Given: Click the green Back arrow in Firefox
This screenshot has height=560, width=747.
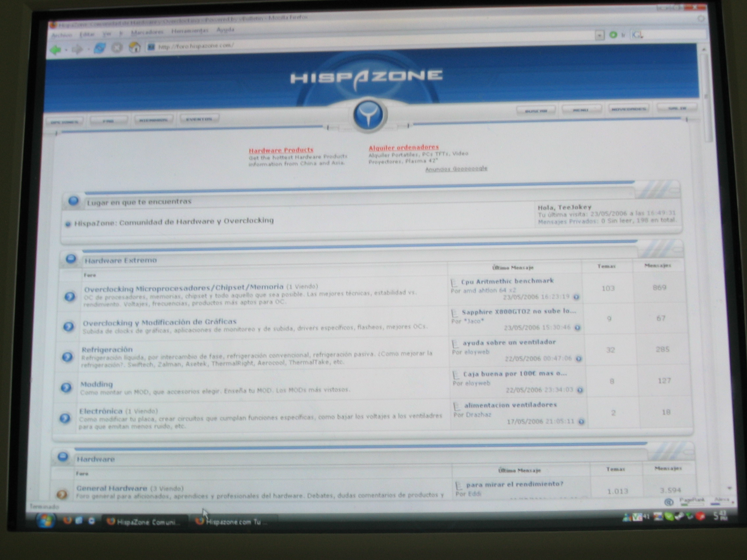Looking at the screenshot, I should (x=55, y=50).
